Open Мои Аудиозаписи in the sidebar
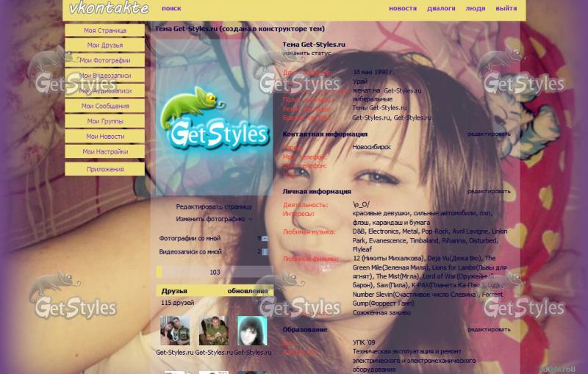The height and width of the screenshot is (374, 588). point(104,90)
